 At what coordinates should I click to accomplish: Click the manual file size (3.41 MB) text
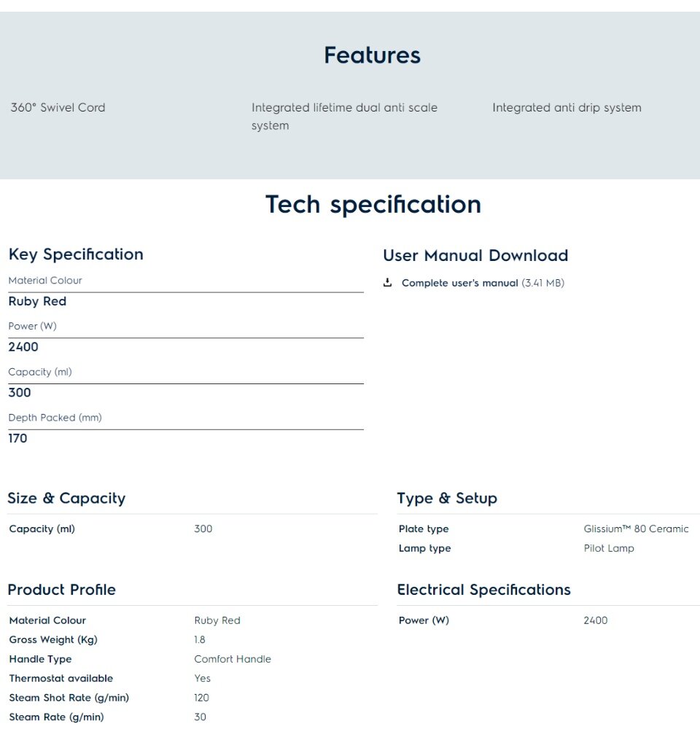542,283
